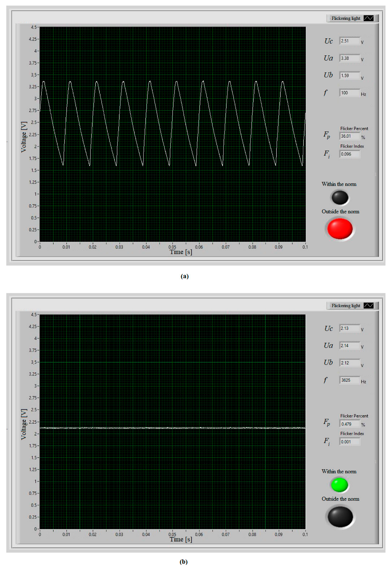This screenshot has width=392, height=568.
Task: Click the lit green Within the norm indicator
Action: pyautogui.click(x=339, y=484)
